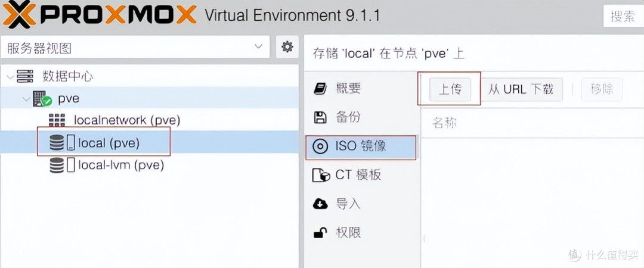Click the datacenter server-stack icon

click(x=24, y=76)
